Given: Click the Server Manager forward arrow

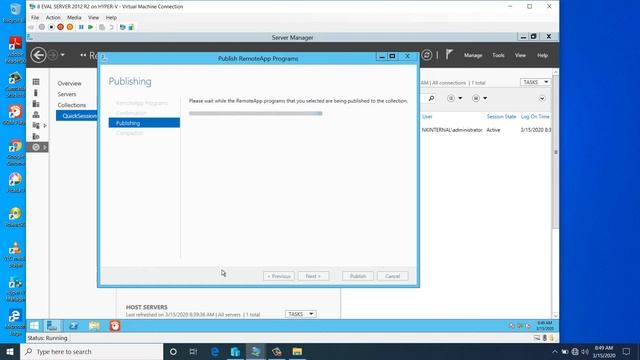Looking at the screenshot, I should tap(53, 55).
